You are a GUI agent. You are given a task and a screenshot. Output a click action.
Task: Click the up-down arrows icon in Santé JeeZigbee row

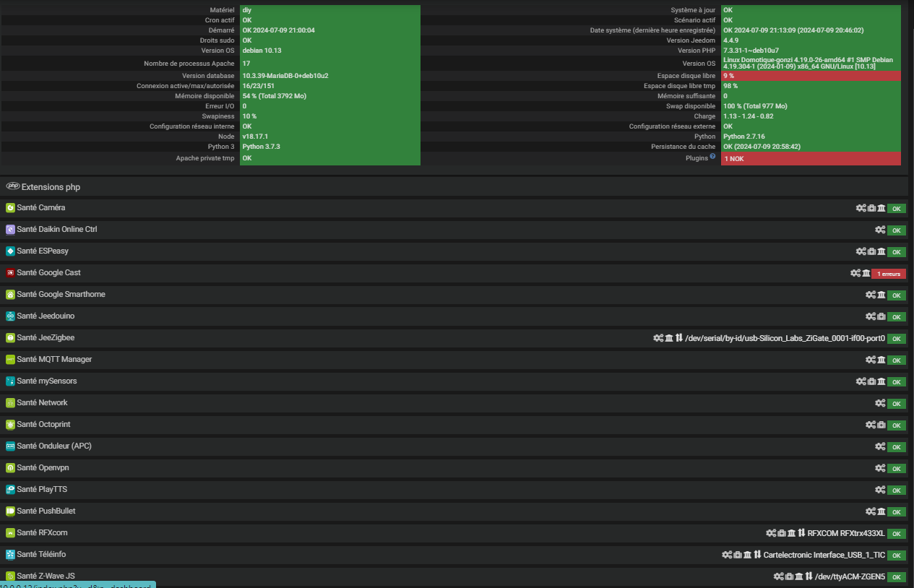(x=679, y=338)
